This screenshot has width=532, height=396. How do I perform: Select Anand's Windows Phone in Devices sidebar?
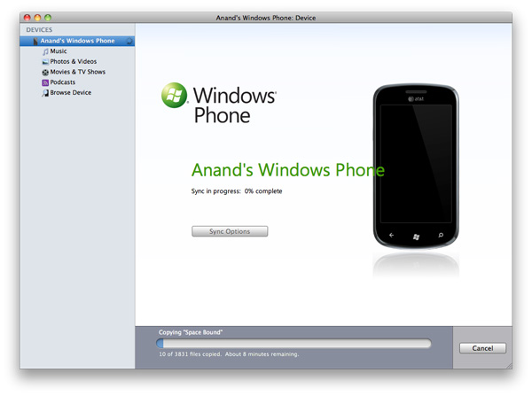[x=77, y=41]
